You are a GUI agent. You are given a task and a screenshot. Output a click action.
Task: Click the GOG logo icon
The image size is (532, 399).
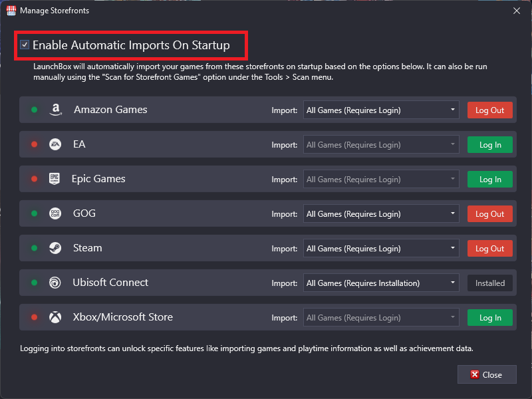pyautogui.click(x=55, y=213)
